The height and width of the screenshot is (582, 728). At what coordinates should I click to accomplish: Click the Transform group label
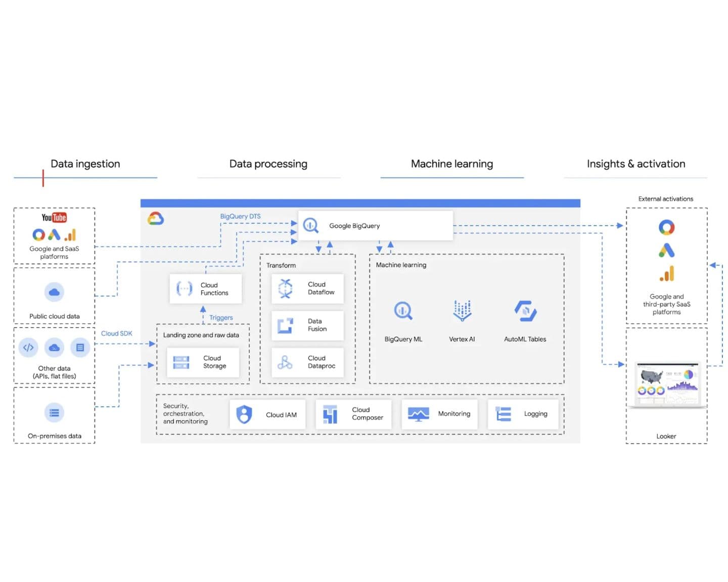281,265
